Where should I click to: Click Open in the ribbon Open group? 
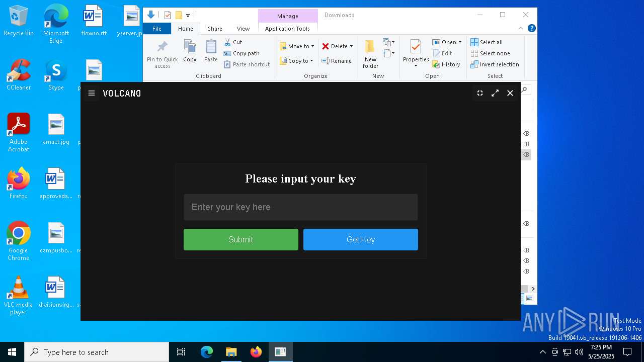pos(444,42)
